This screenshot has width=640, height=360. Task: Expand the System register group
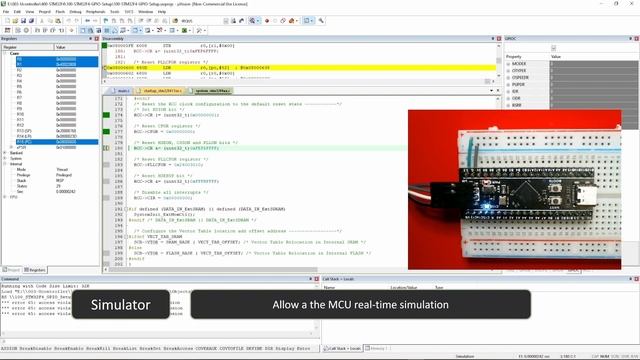click(5, 158)
